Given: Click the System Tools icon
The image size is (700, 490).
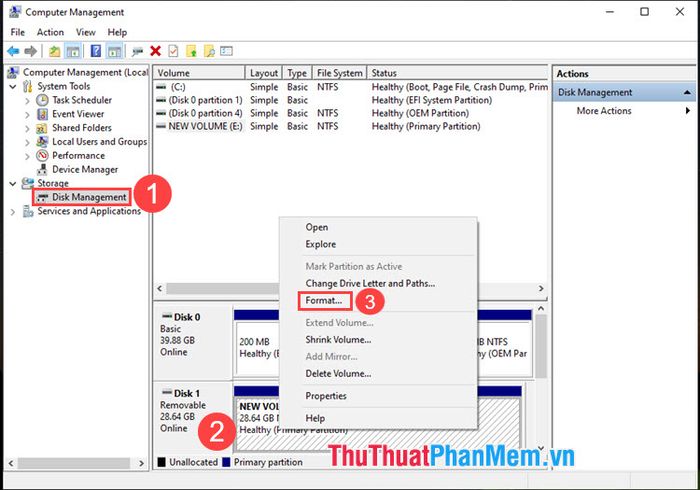Looking at the screenshot, I should click(28, 86).
